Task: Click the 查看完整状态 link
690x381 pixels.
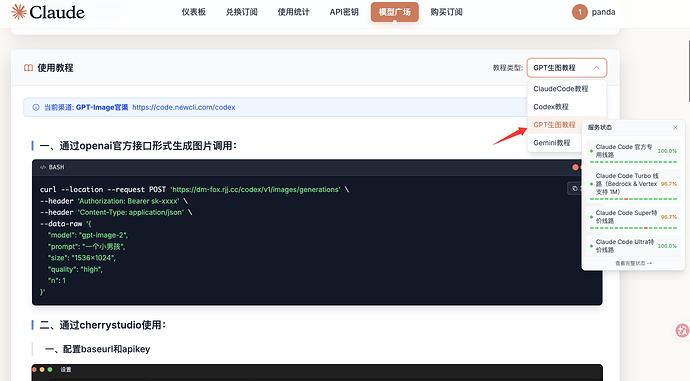Action: pyautogui.click(x=633, y=263)
